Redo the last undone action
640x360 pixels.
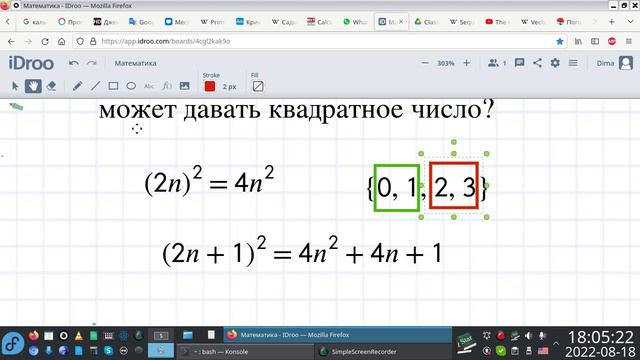point(91,63)
